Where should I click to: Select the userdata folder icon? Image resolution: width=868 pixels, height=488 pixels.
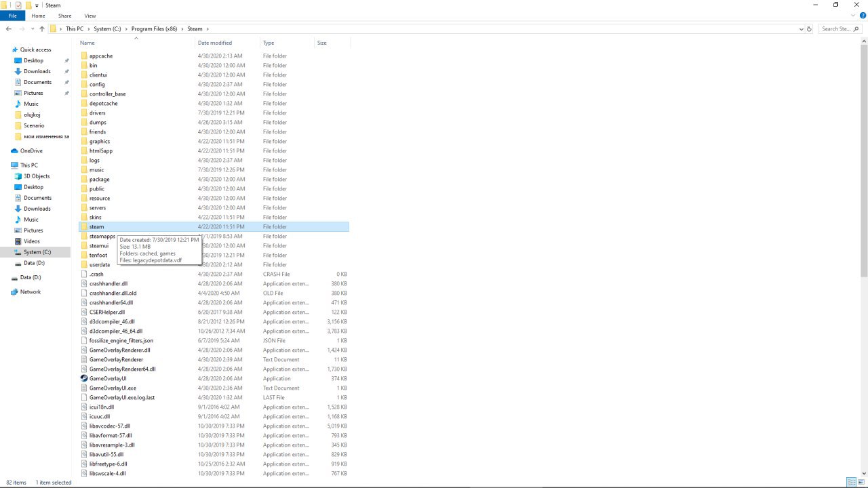point(84,265)
